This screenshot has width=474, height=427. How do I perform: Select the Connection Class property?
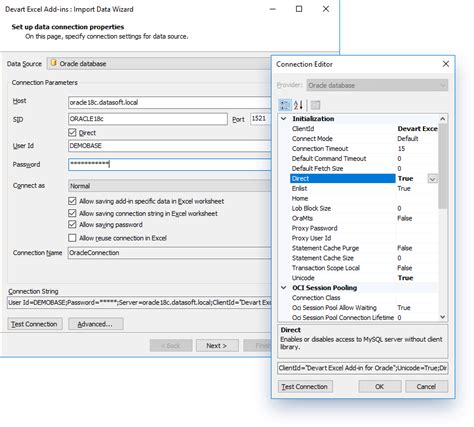pyautogui.click(x=364, y=298)
